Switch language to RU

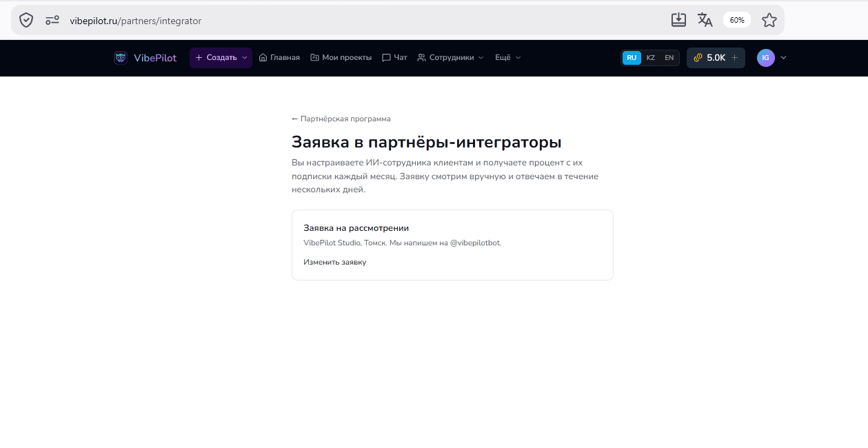pos(632,58)
